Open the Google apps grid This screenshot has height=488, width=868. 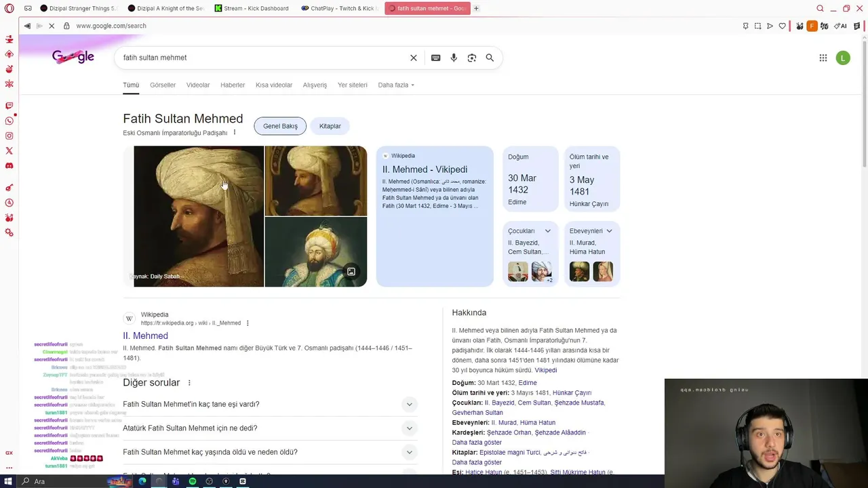click(823, 58)
